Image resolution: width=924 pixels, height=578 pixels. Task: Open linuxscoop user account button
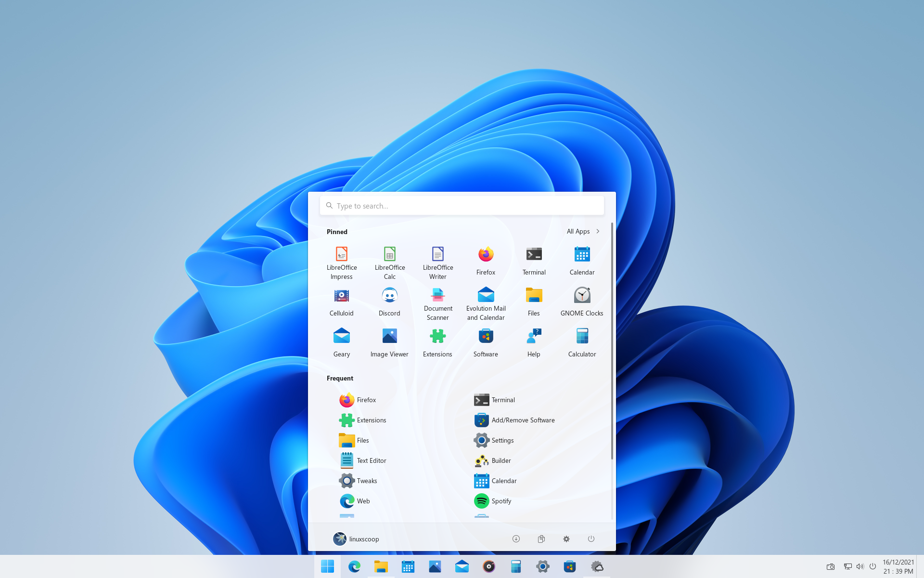[356, 539]
